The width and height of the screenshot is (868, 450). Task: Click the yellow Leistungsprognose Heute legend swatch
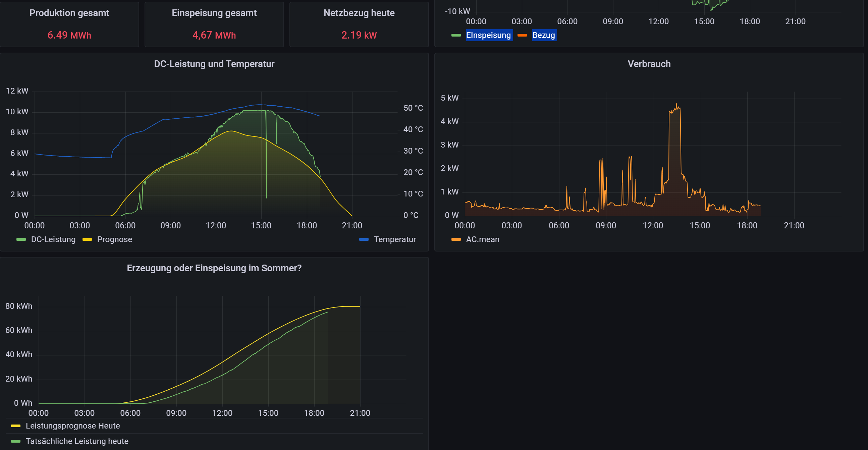(15, 426)
